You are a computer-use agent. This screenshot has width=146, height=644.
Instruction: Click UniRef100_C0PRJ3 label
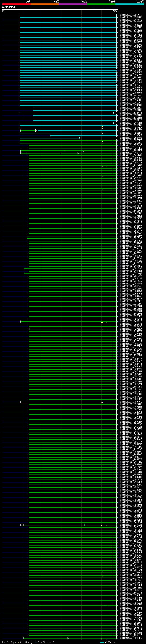tap(131, 85)
